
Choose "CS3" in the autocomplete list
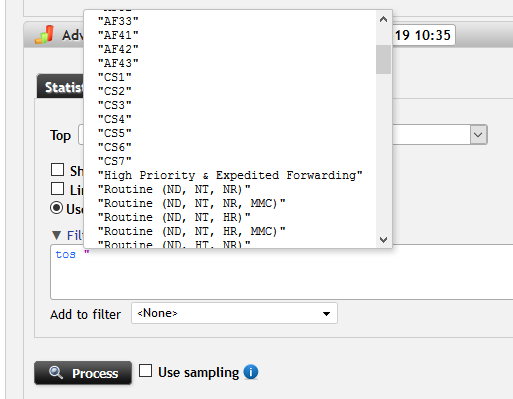click(115, 105)
